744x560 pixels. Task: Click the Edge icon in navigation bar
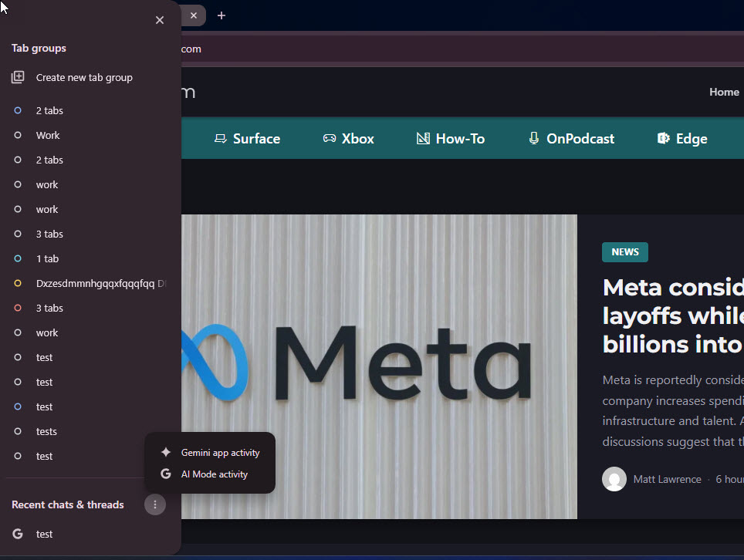point(663,139)
